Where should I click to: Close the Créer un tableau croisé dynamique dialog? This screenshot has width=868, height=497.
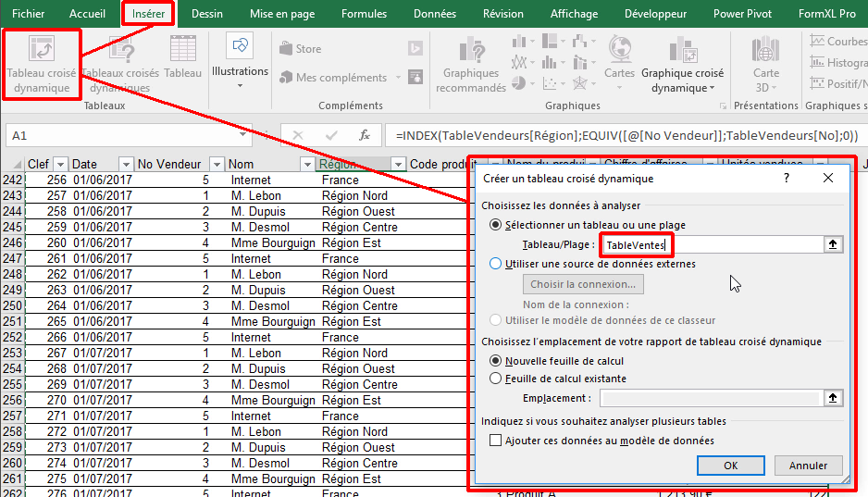point(827,178)
